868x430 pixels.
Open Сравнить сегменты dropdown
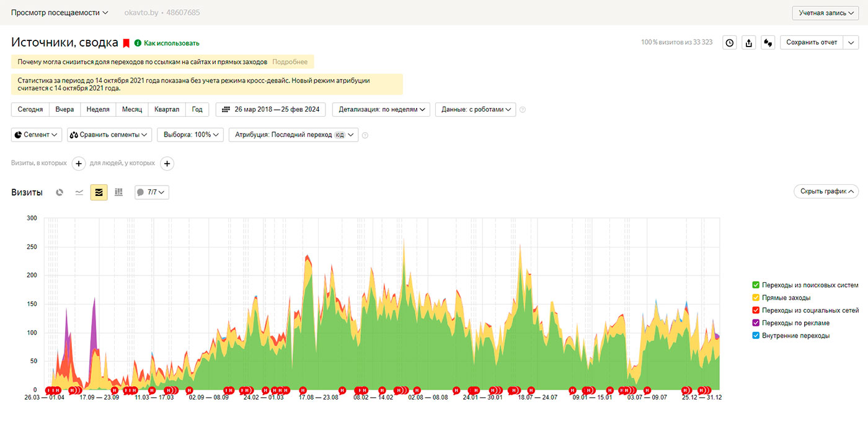[x=109, y=135]
